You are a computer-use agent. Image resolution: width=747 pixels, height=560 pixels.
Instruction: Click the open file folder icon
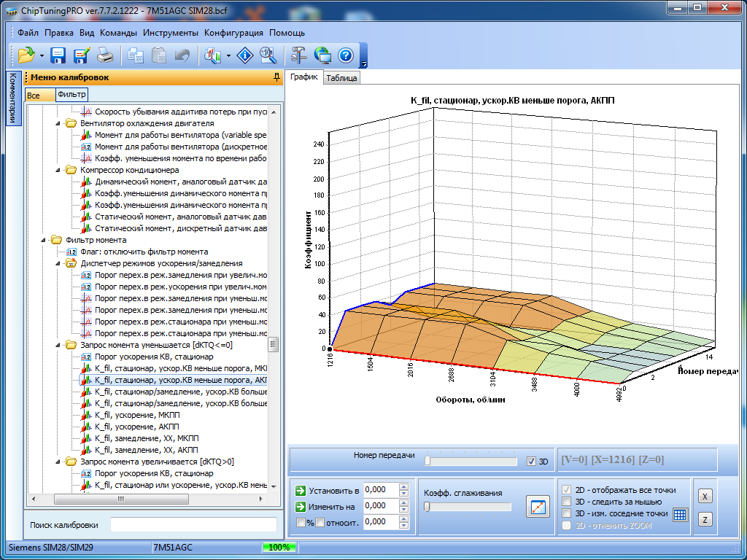tap(26, 55)
